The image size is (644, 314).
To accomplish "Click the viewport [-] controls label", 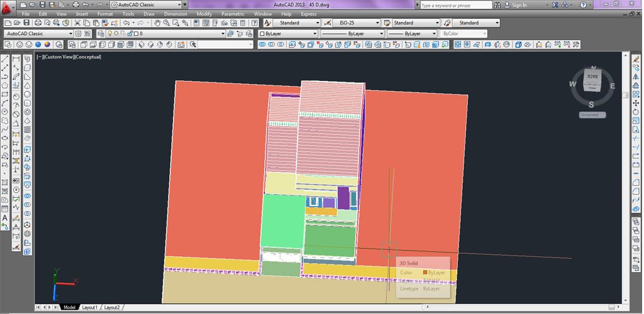I will click(40, 57).
